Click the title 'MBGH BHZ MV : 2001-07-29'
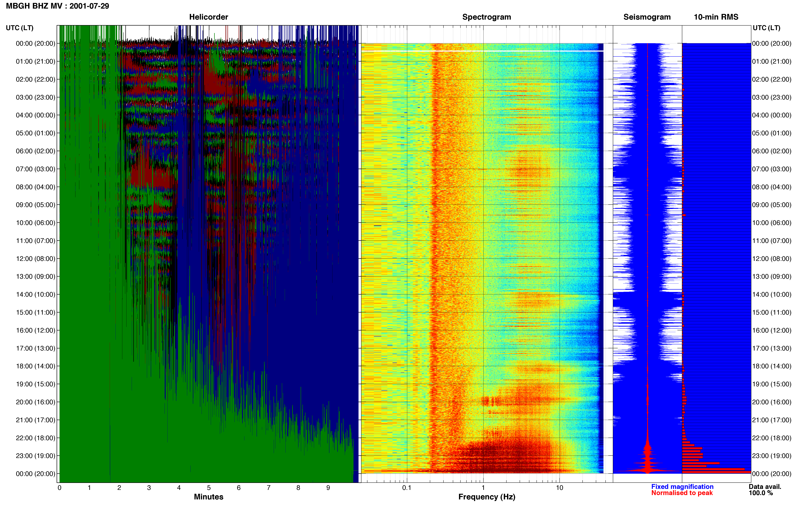This screenshot has height=508, width=812. click(x=57, y=6)
